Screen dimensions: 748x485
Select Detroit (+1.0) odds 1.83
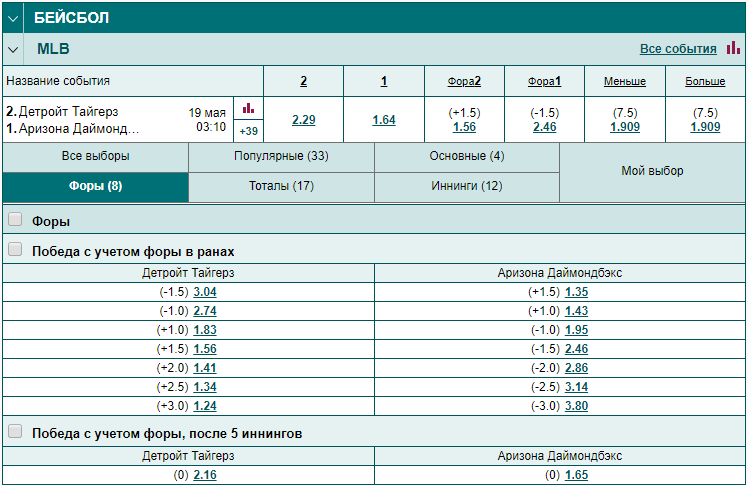pyautogui.click(x=205, y=330)
